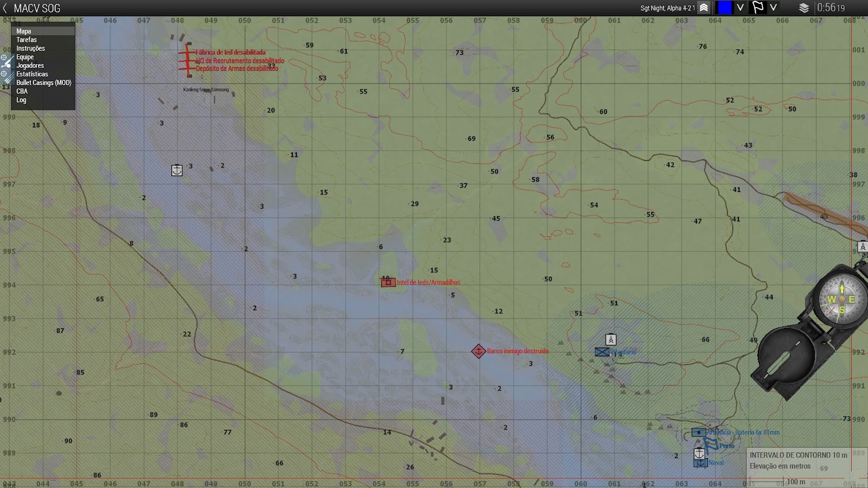The height and width of the screenshot is (488, 868).
Task: Open the CBA menu entry
Action: [43, 92]
